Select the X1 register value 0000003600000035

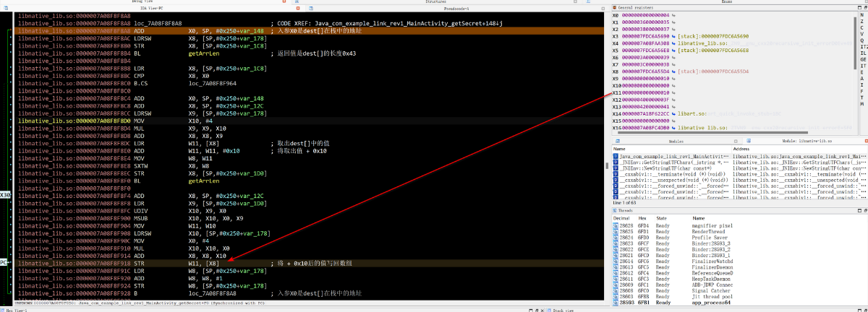point(645,22)
